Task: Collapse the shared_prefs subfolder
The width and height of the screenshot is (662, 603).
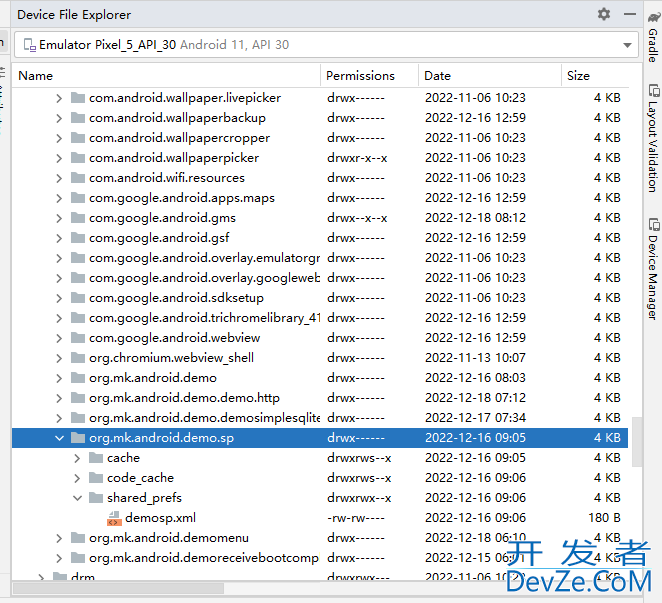Action: pos(77,498)
